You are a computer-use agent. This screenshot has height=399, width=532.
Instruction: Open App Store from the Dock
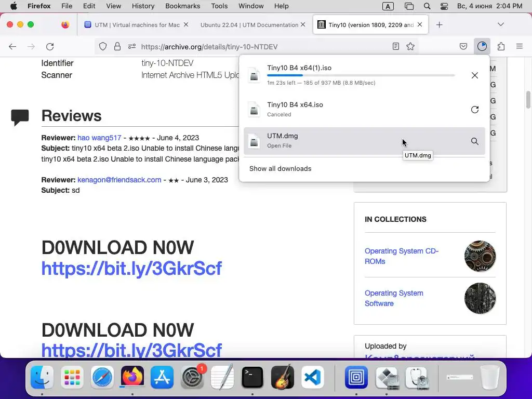point(162,377)
